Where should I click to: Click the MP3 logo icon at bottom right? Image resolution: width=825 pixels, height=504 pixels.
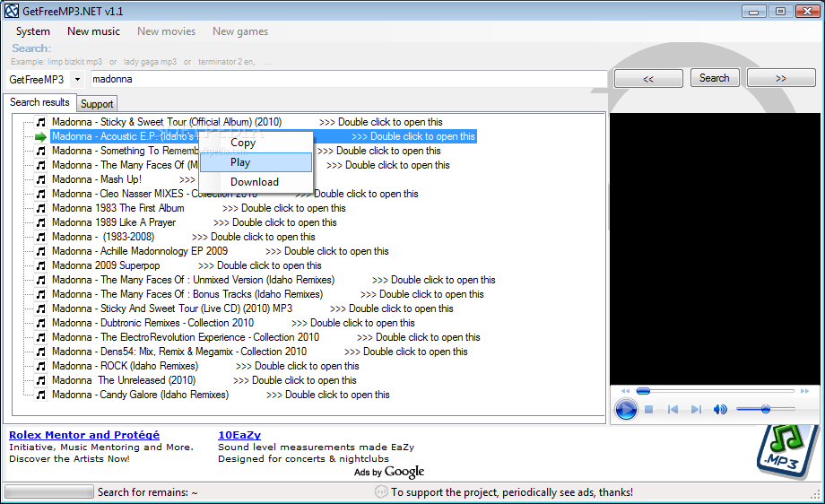coord(786,451)
